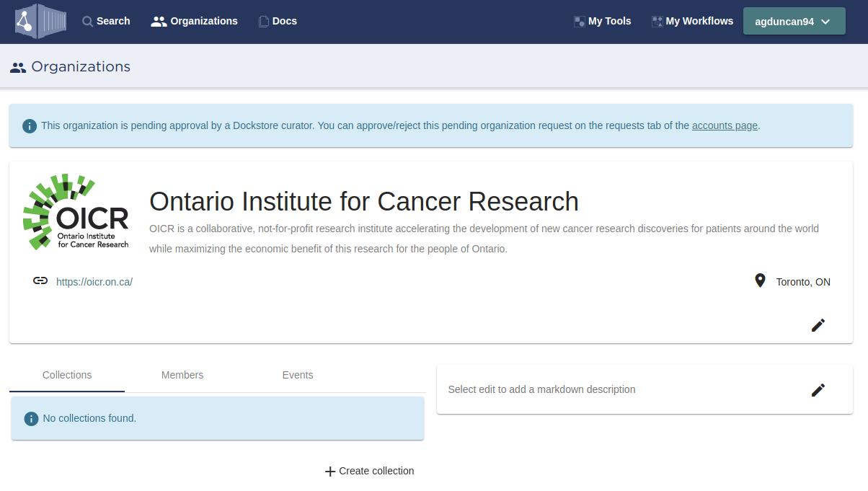Click Create collection button

click(x=370, y=471)
